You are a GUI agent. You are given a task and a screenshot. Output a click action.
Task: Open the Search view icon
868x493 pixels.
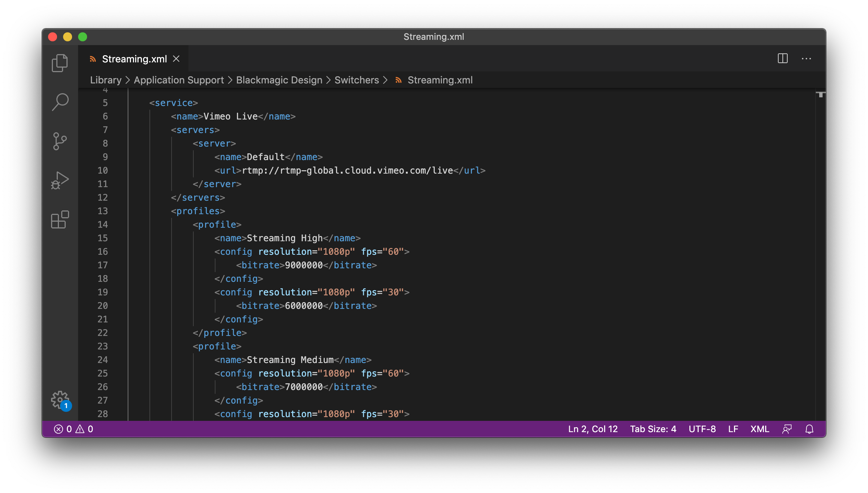click(x=60, y=102)
